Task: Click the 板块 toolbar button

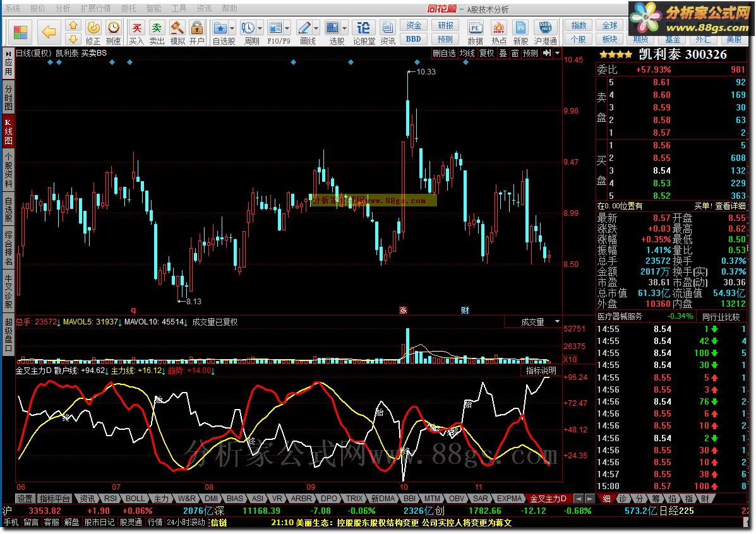Action: [x=610, y=39]
